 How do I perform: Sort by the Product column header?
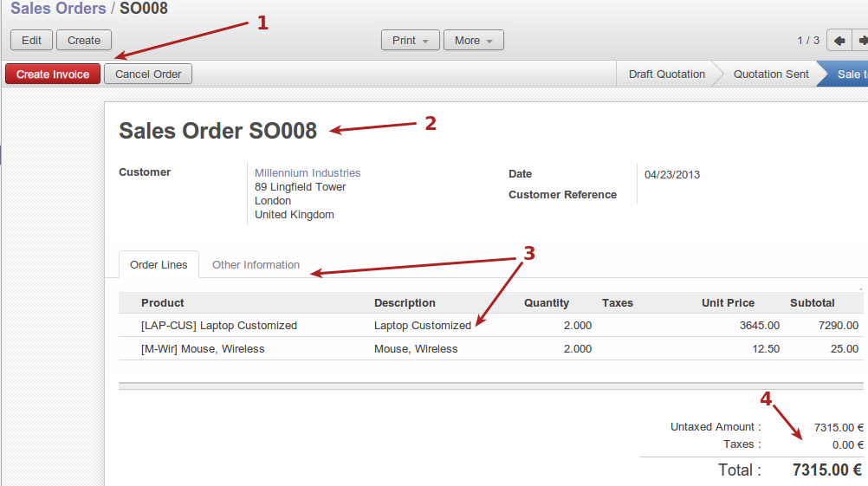[163, 303]
